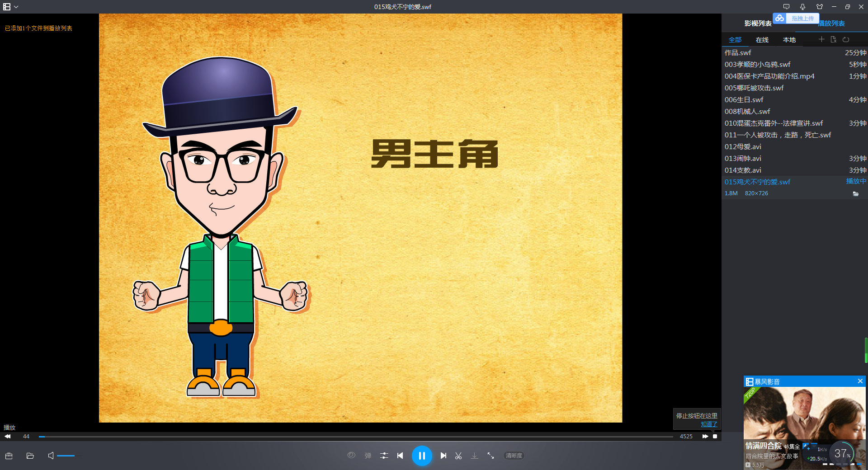This screenshot has width=868, height=470.
Task: Click the scissors clip video icon
Action: 458,456
